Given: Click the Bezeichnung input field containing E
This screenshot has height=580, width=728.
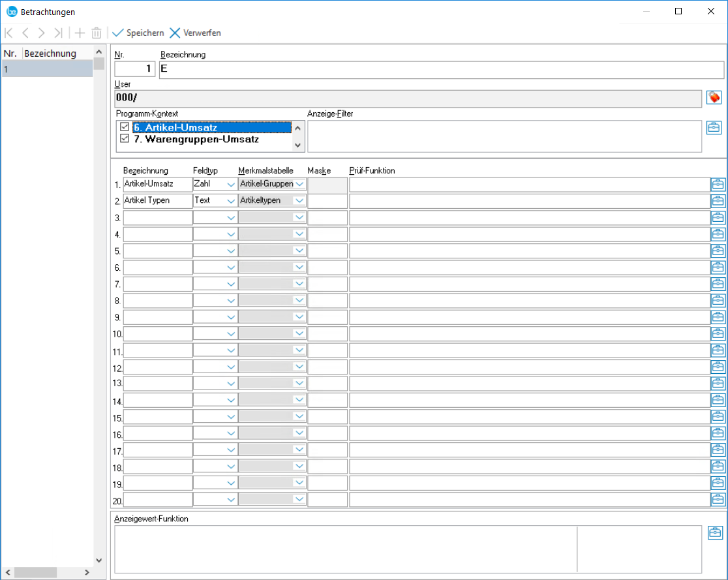Looking at the screenshot, I should pyautogui.click(x=441, y=69).
